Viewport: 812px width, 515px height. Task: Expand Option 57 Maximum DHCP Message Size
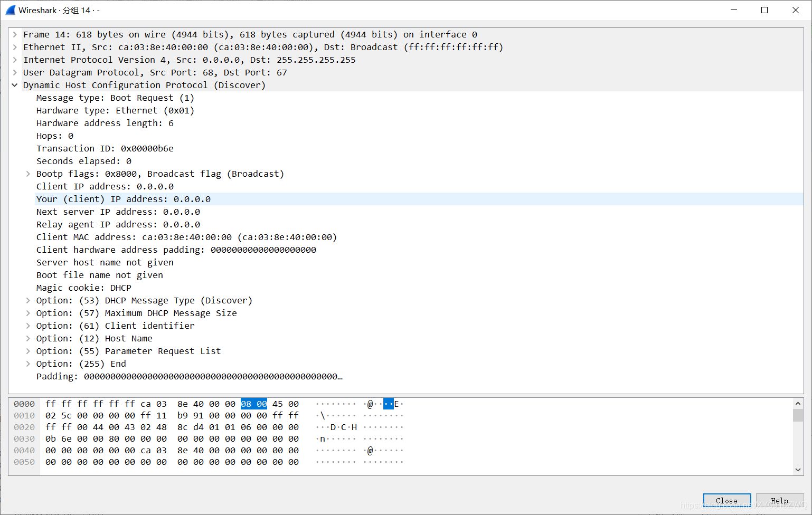[x=28, y=313]
